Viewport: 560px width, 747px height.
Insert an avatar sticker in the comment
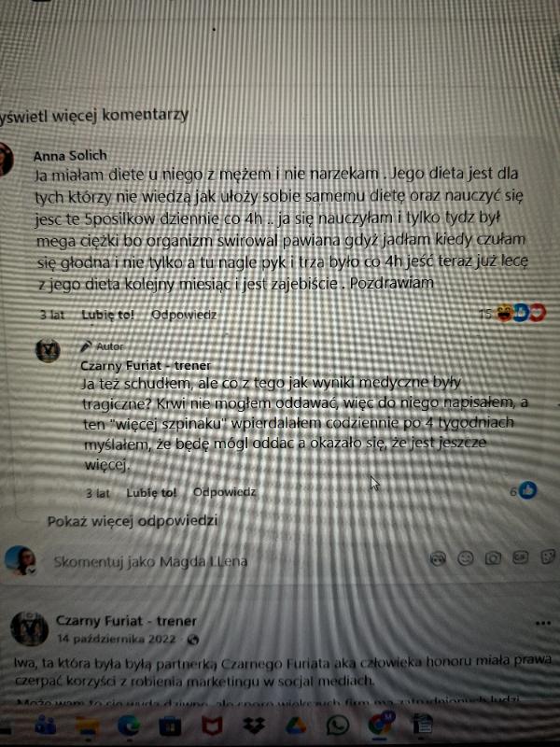[x=438, y=558]
